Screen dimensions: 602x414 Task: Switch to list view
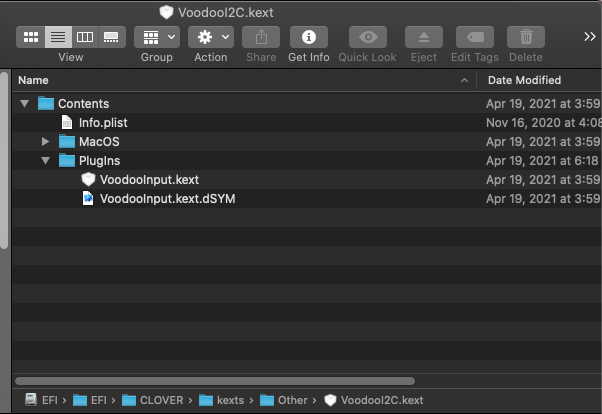[58, 37]
